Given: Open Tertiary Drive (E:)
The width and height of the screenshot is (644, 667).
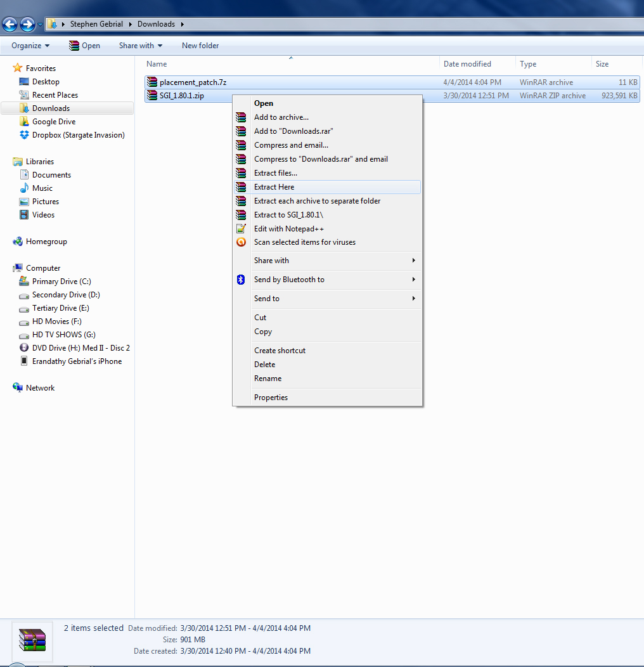Looking at the screenshot, I should [x=60, y=308].
